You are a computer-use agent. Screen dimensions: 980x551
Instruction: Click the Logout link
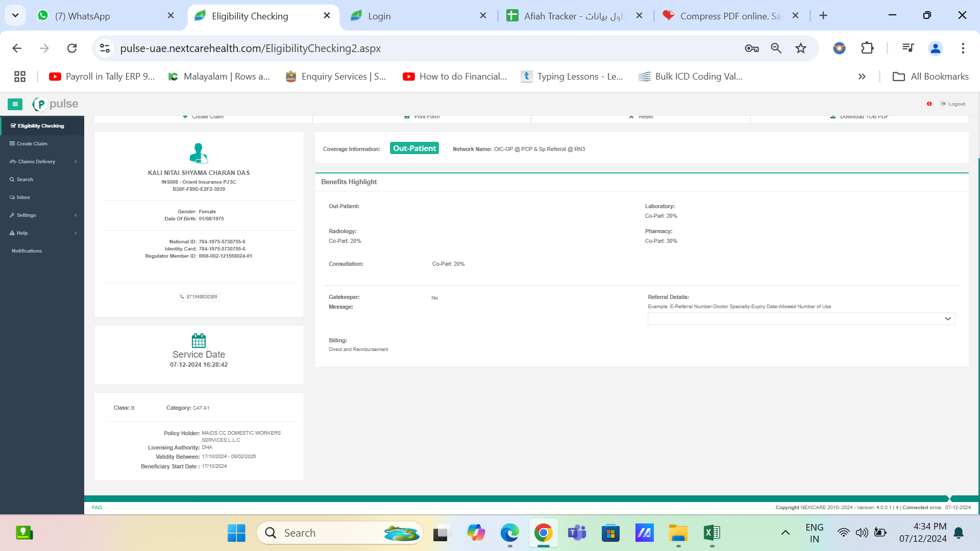(956, 104)
